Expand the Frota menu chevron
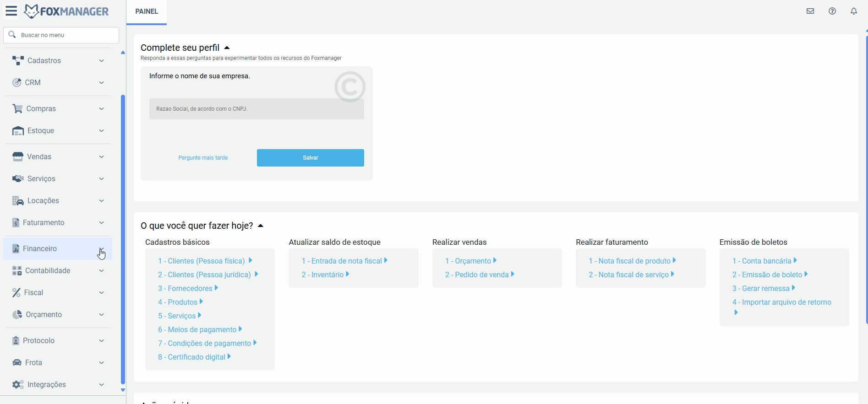Image resolution: width=868 pixels, height=404 pixels. point(102,362)
